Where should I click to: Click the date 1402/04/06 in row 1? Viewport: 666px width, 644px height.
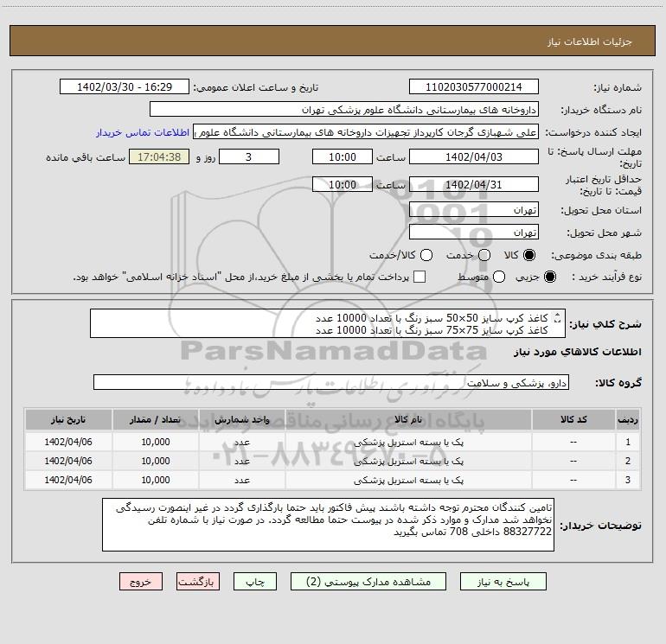click(68, 442)
